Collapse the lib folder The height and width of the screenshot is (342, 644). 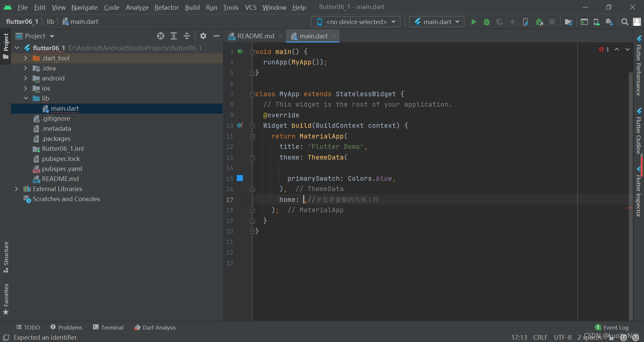pos(25,98)
